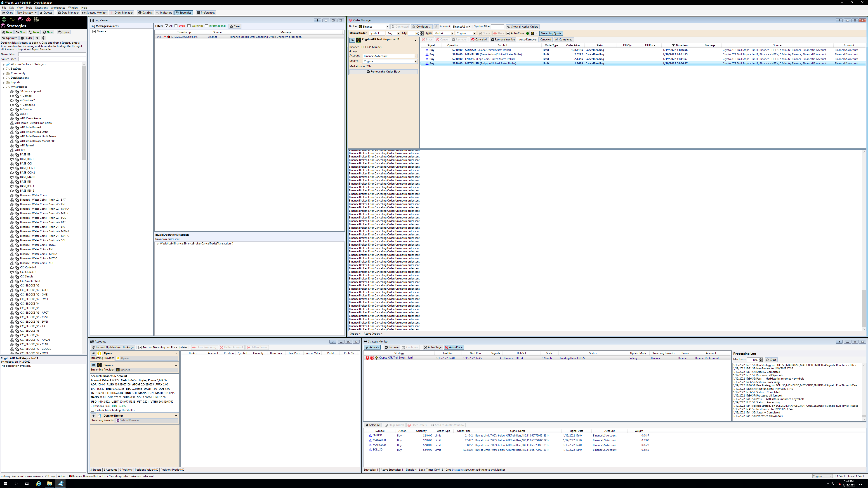Click the Cancel All orders button
The image size is (868, 488).
(479, 40)
